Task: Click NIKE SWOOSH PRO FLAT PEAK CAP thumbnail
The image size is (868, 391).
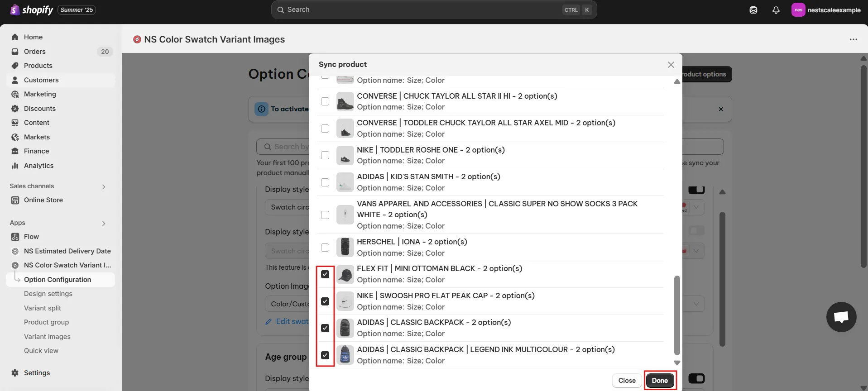Action: click(345, 301)
